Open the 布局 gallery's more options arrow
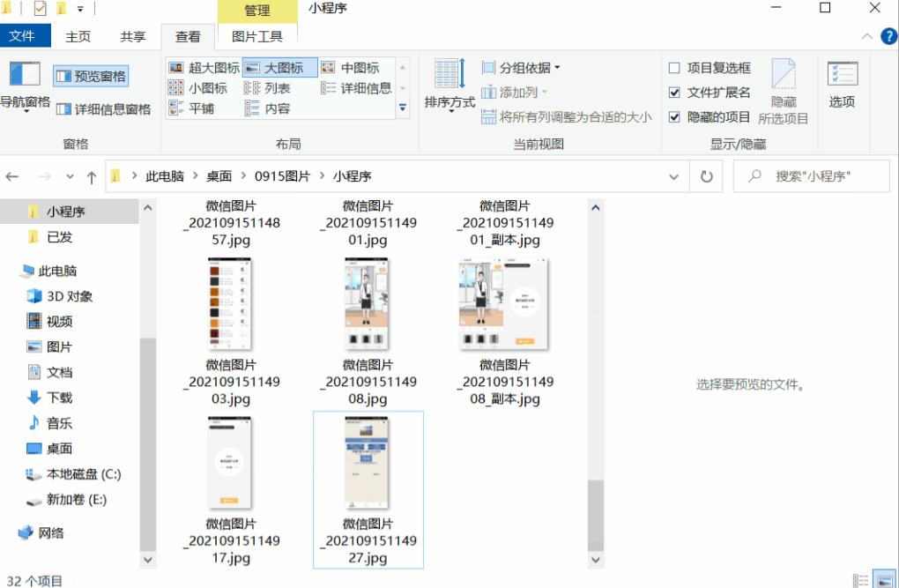The width and height of the screenshot is (899, 588). (x=403, y=108)
